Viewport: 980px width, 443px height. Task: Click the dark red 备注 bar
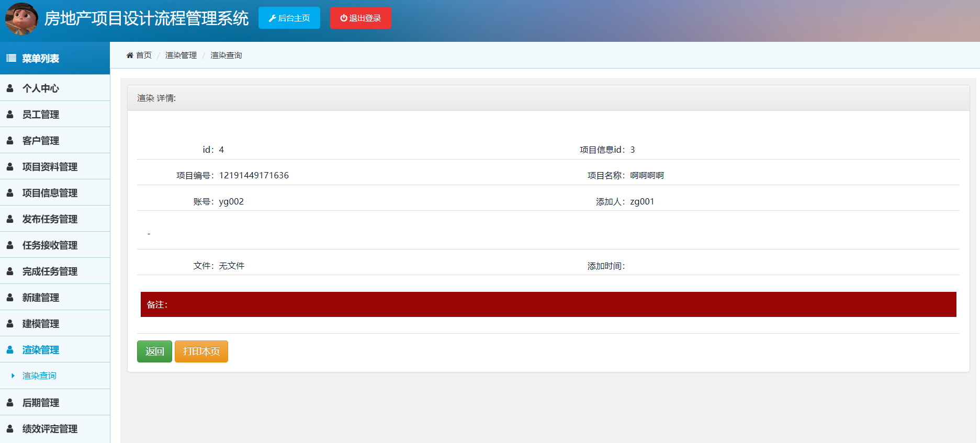[x=548, y=304]
